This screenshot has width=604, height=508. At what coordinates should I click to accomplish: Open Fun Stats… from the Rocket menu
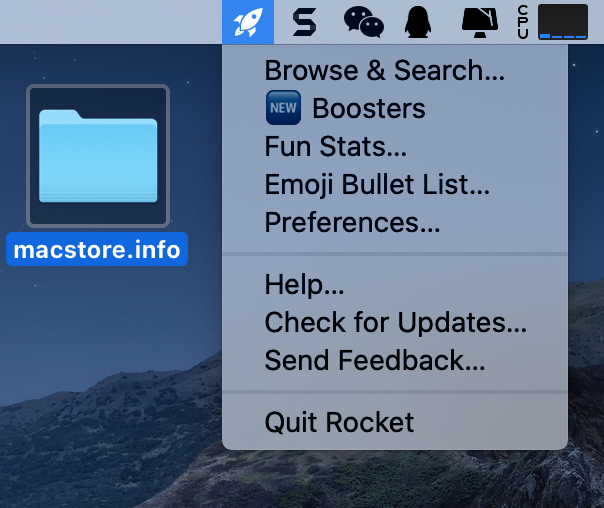[x=394, y=146]
